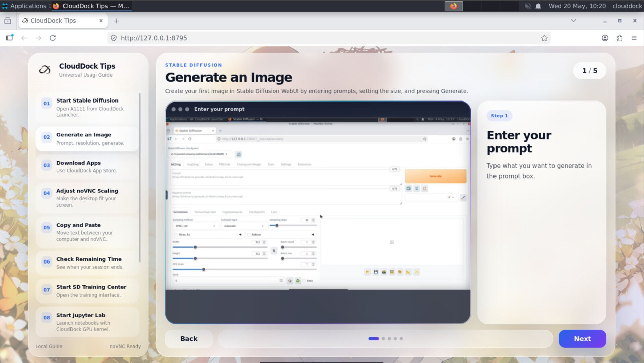The image size is (644, 363).
Task: Click the CloudDock Tips taskbar window entry
Action: click(x=91, y=6)
